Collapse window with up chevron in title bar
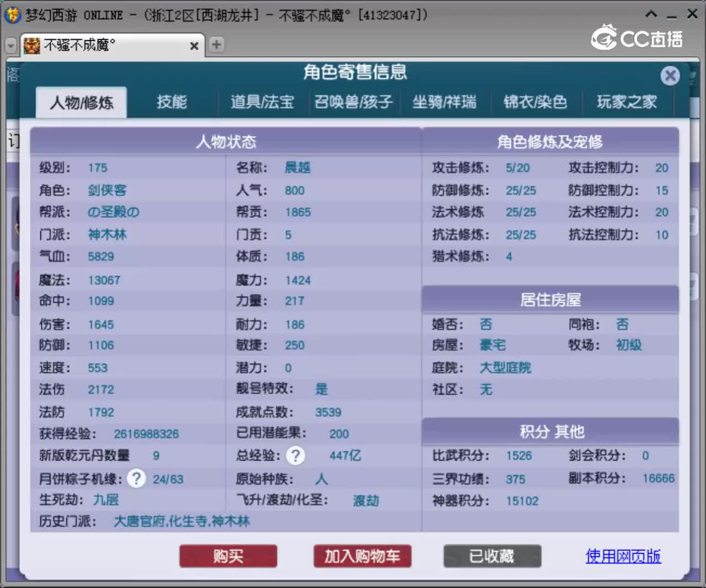The image size is (706, 588). (x=651, y=14)
